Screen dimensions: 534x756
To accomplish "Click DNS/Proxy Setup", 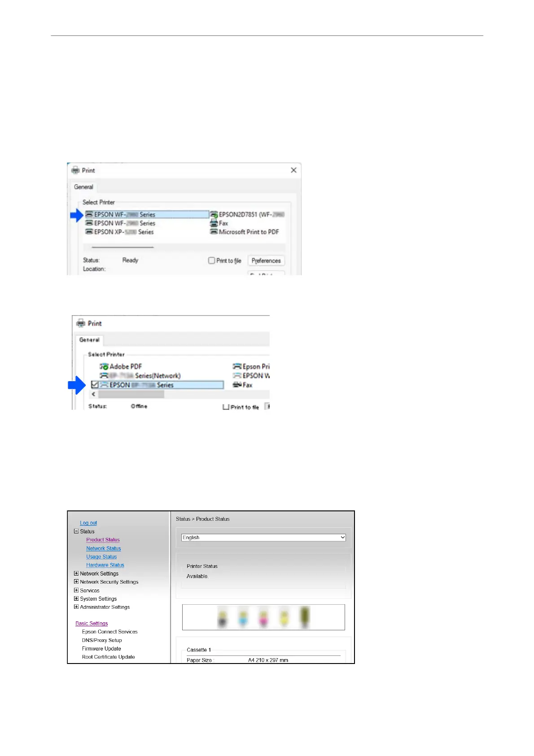I will pyautogui.click(x=102, y=640).
